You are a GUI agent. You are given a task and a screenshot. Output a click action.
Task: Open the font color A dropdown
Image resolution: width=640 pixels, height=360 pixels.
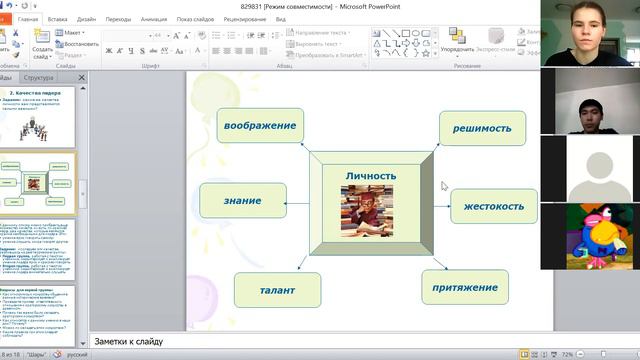(x=200, y=51)
